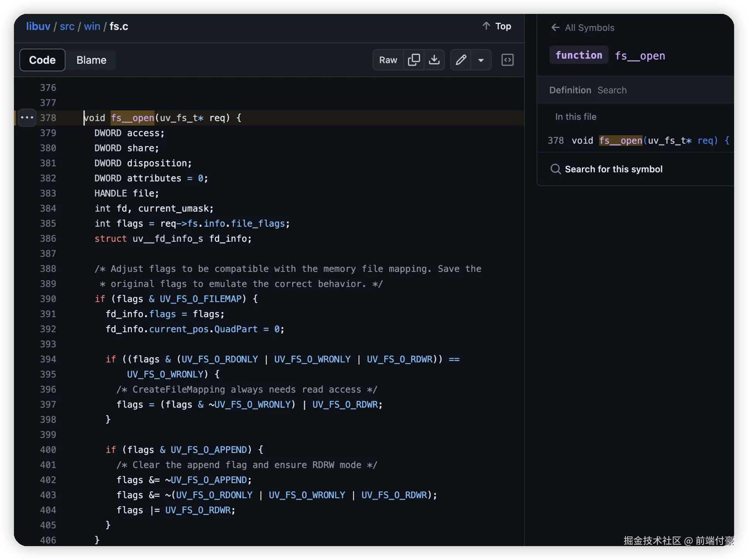Download the raw file
The image size is (748, 560).
tap(434, 60)
